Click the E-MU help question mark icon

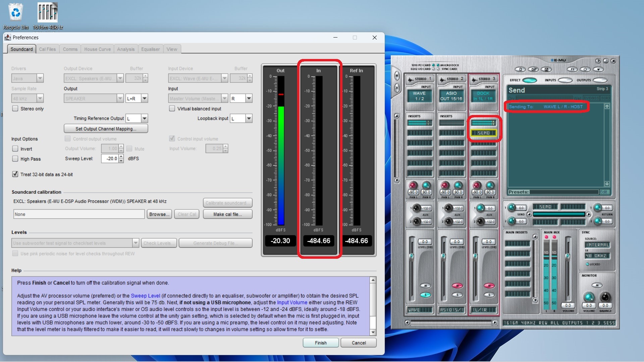pos(598,61)
